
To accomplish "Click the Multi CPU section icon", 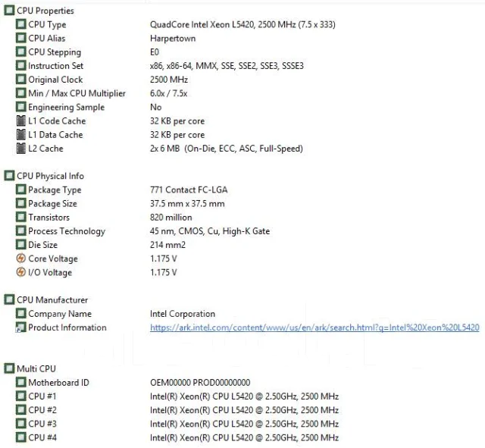I will pyautogui.click(x=9, y=368).
